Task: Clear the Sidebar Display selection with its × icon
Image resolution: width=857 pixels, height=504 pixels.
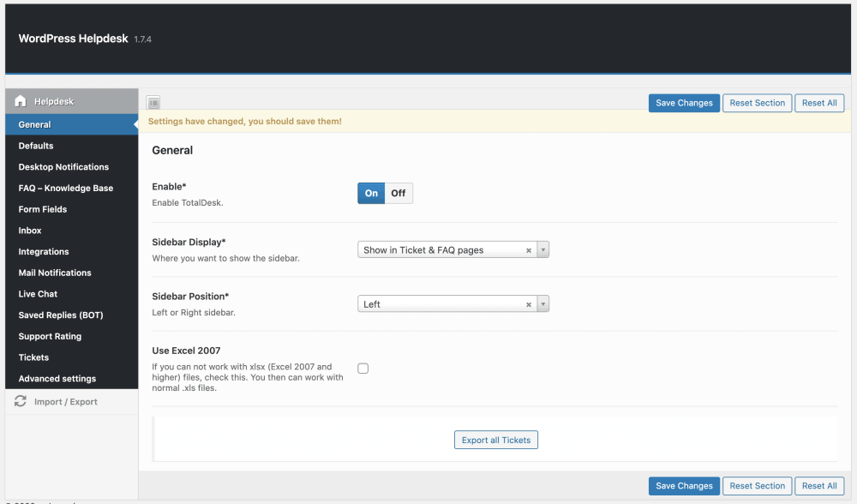Action: (x=529, y=249)
